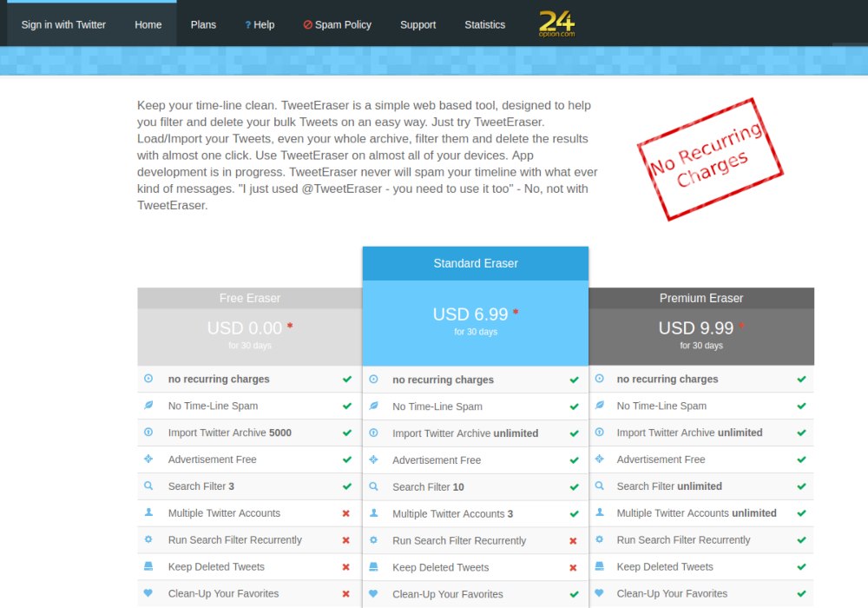The image size is (868, 608).
Task: Click the clock icon in Free Eraser recurring charges row
Action: 148,379
